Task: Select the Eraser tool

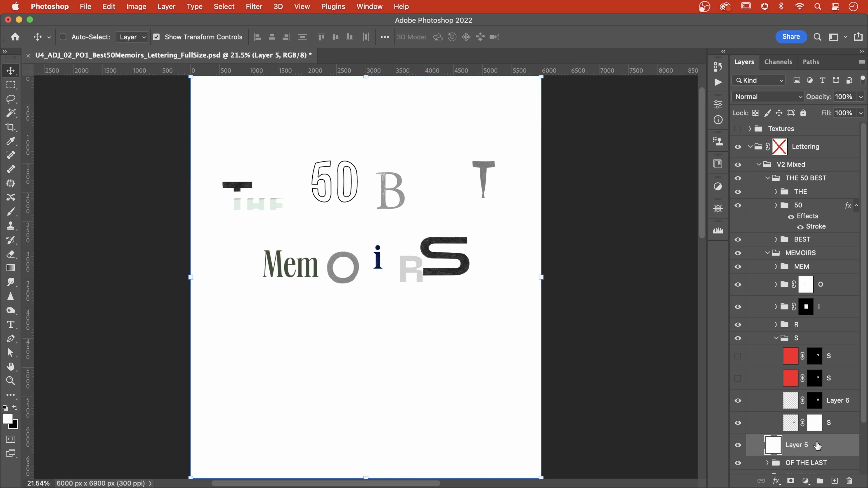Action: coord(11,254)
